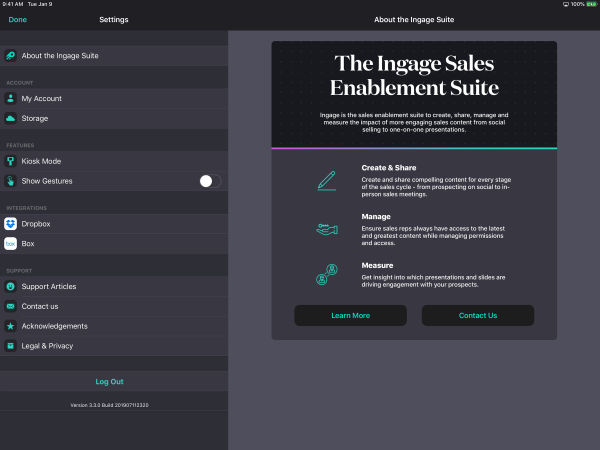Screen dimensions: 600x450
Task: Click the Measure heading
Action: (377, 266)
